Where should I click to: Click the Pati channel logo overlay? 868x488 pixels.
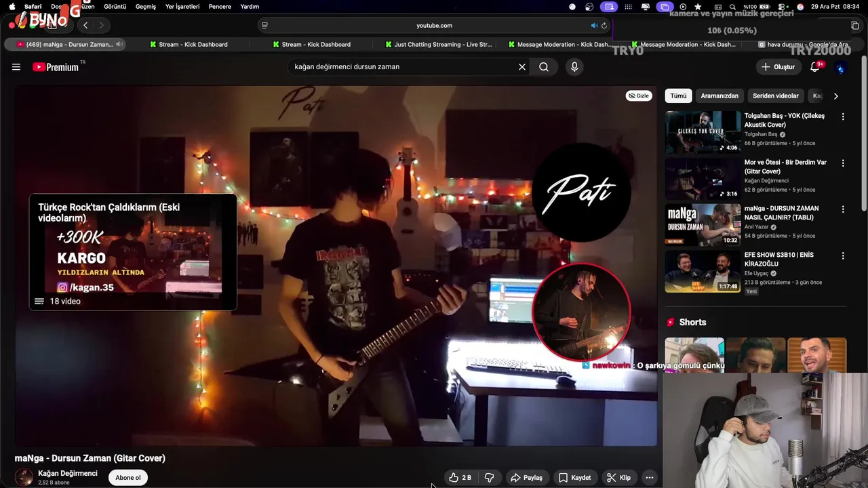click(x=581, y=192)
